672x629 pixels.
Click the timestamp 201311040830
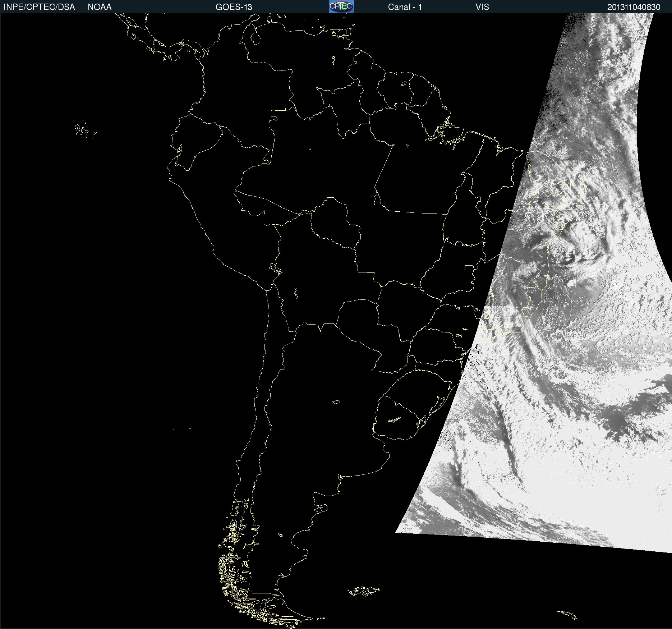click(634, 7)
